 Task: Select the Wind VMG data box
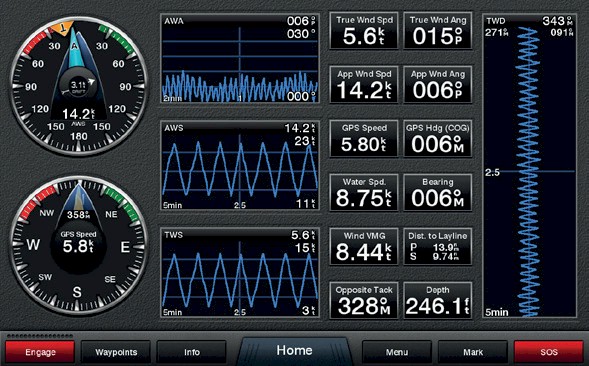pos(364,247)
